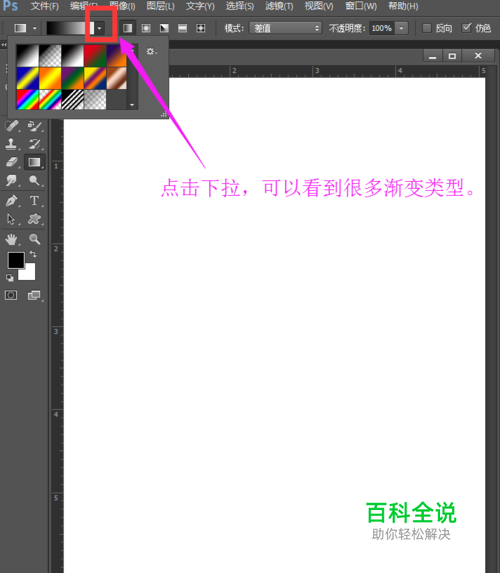Grab the gradient picker panel grip corner
Viewport: 500px width, 573px height.
164,114
